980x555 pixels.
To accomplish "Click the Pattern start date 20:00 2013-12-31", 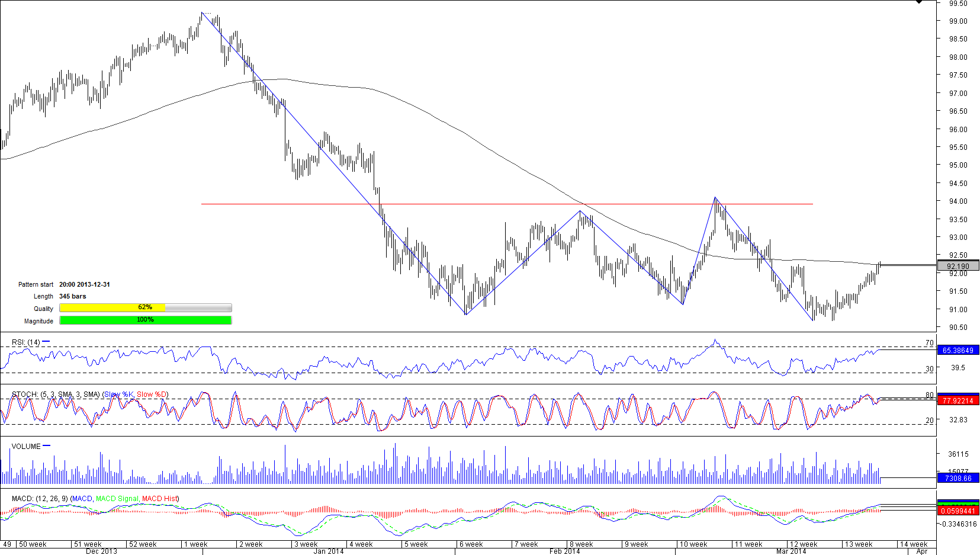I will pyautogui.click(x=84, y=284).
